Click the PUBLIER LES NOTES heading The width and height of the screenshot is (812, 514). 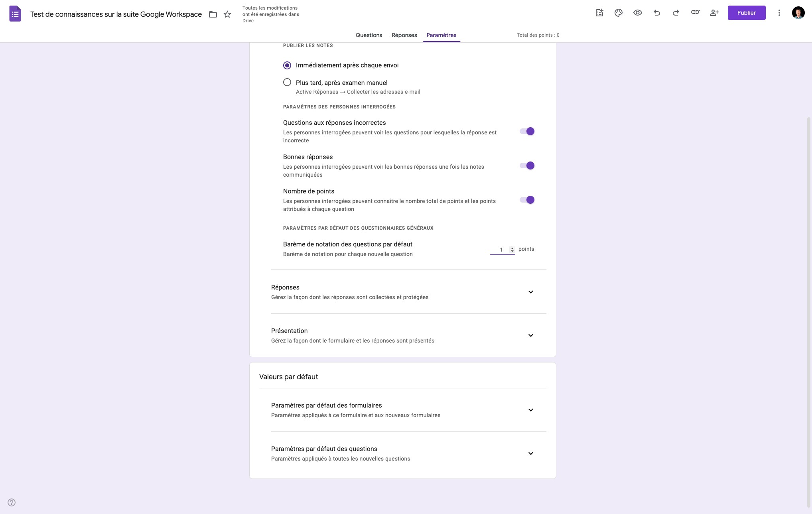tap(308, 45)
